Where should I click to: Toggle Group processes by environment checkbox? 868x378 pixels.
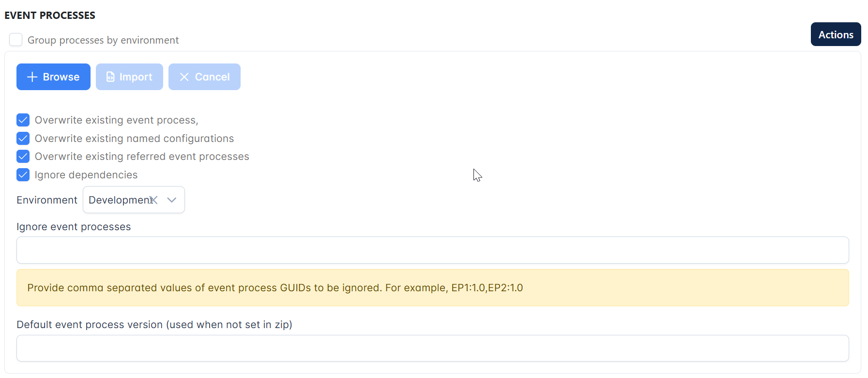pyautogui.click(x=16, y=40)
